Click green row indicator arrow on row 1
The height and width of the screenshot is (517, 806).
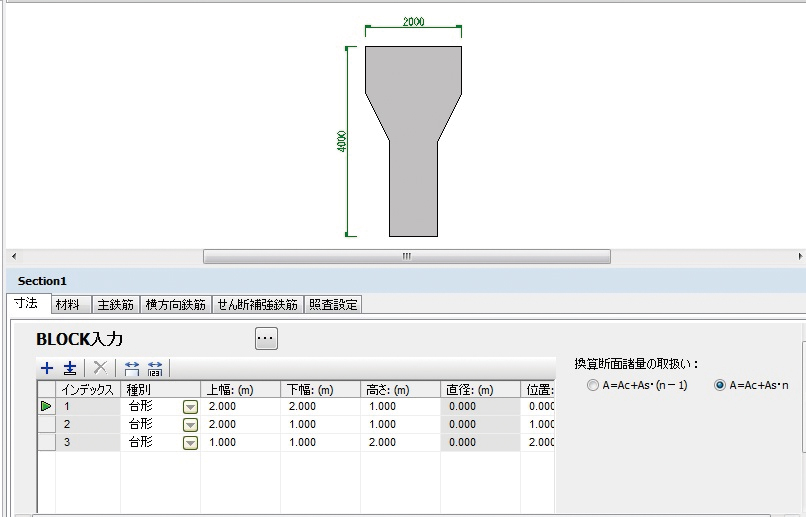[46, 406]
